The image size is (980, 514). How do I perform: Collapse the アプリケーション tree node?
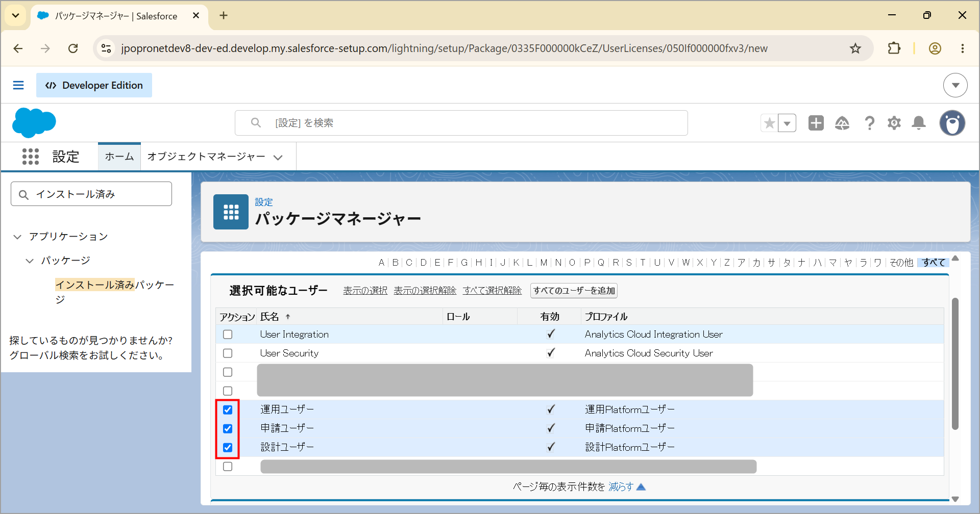(17, 237)
